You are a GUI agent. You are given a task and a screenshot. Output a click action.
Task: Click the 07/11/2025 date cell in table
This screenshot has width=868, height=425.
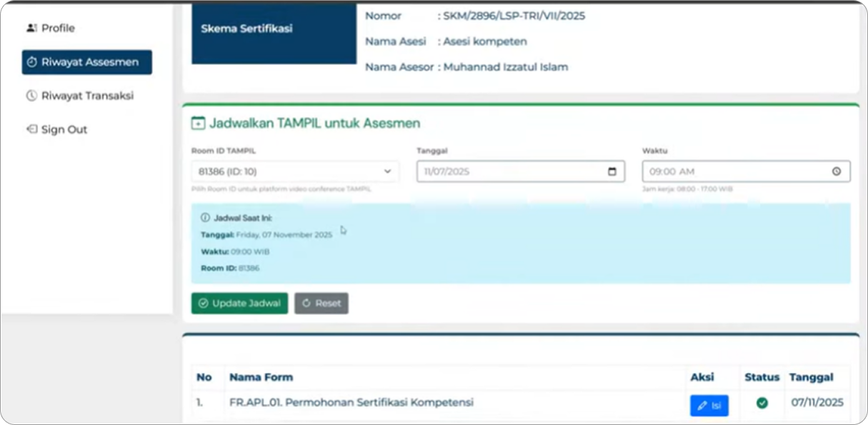coord(817,403)
